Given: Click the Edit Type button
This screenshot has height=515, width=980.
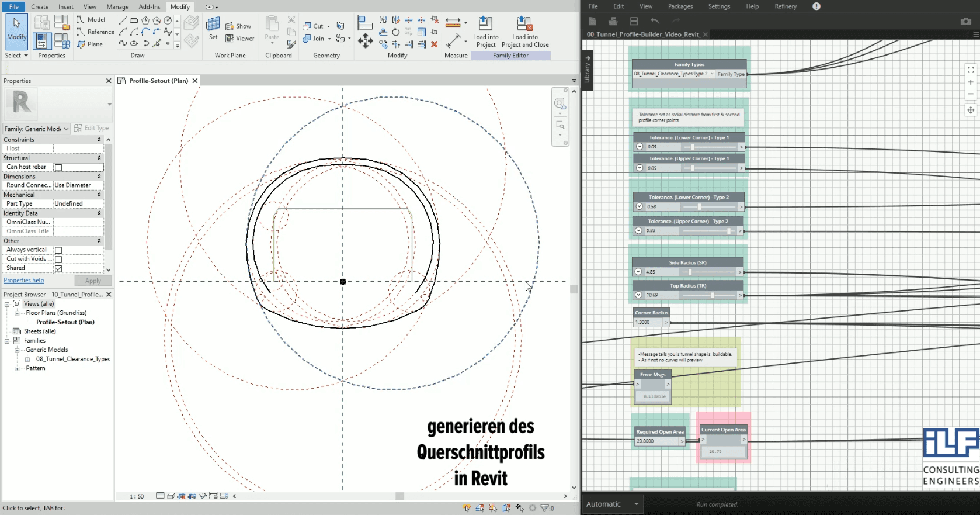Looking at the screenshot, I should (x=92, y=128).
